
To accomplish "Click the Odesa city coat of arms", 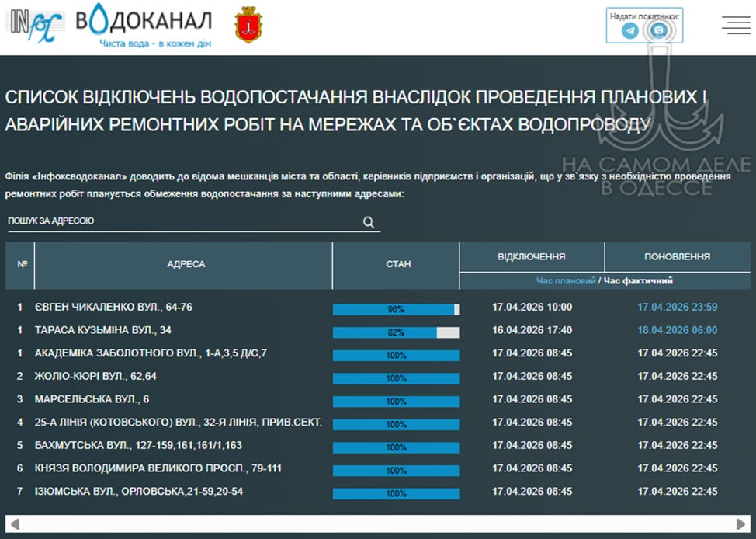I will pyautogui.click(x=248, y=27).
